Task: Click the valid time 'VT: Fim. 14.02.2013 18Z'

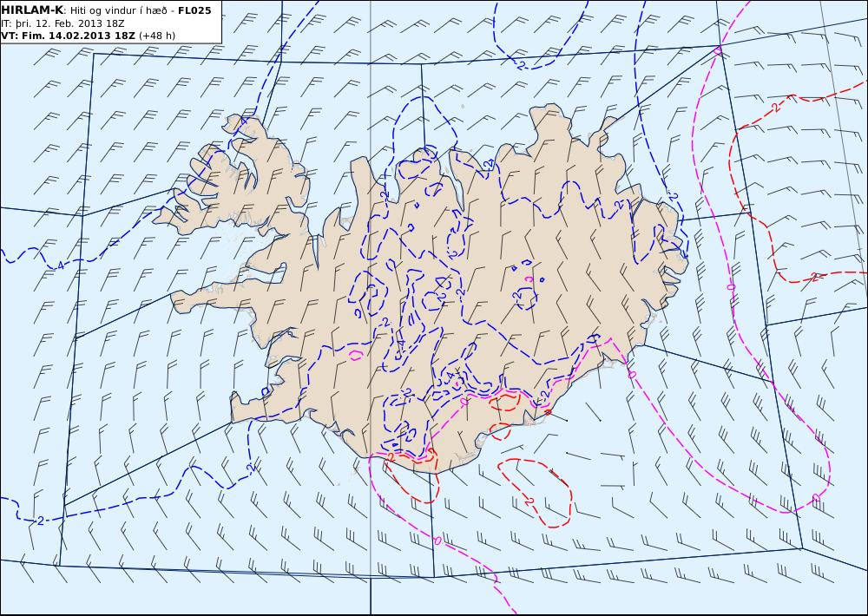Action: pos(68,36)
